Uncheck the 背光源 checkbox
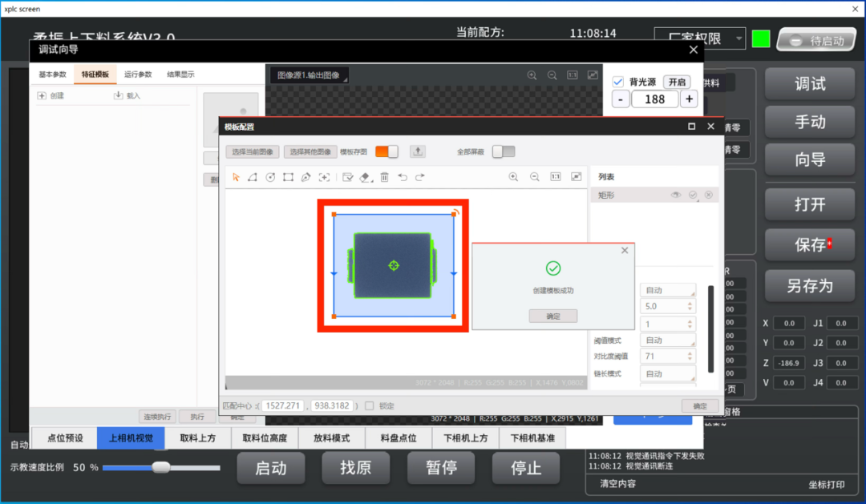 click(x=618, y=83)
